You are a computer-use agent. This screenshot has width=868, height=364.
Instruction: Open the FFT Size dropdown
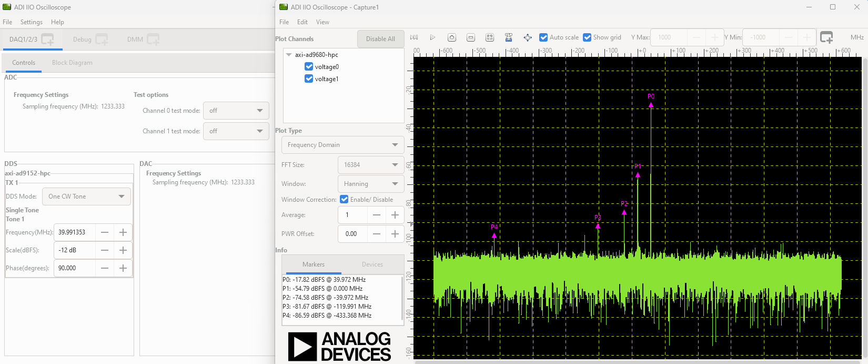pos(371,165)
